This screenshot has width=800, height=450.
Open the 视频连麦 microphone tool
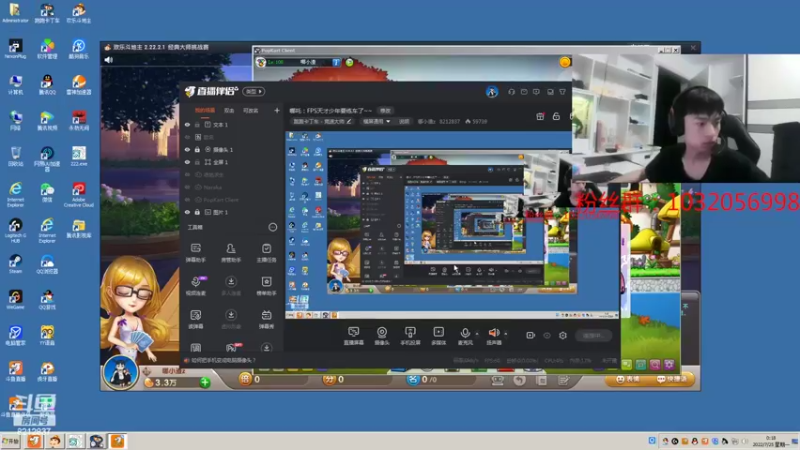pos(196,286)
